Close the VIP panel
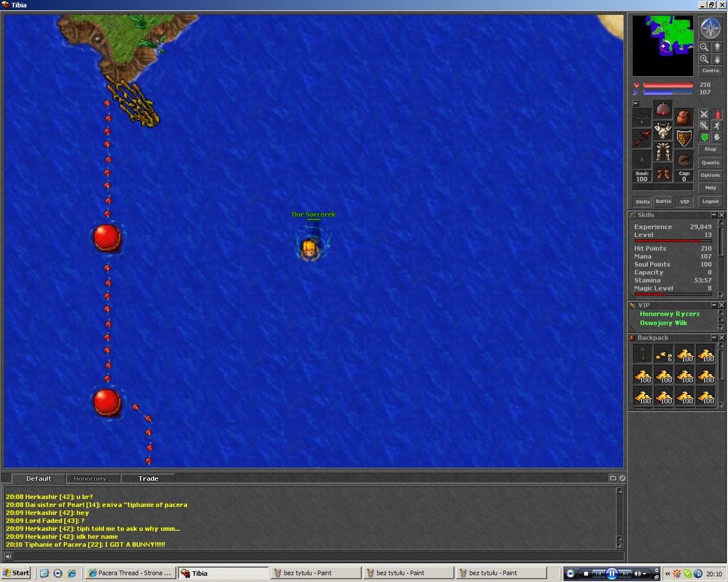 (x=721, y=305)
